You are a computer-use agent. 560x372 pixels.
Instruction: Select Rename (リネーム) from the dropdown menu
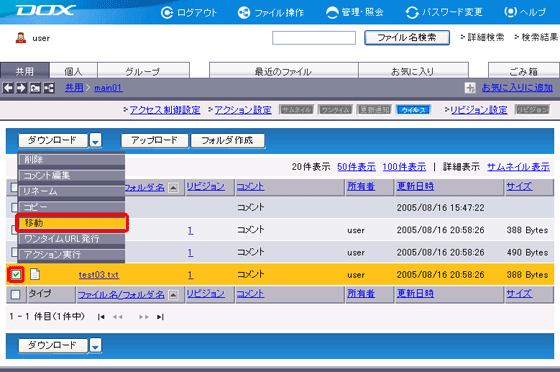coord(71,191)
